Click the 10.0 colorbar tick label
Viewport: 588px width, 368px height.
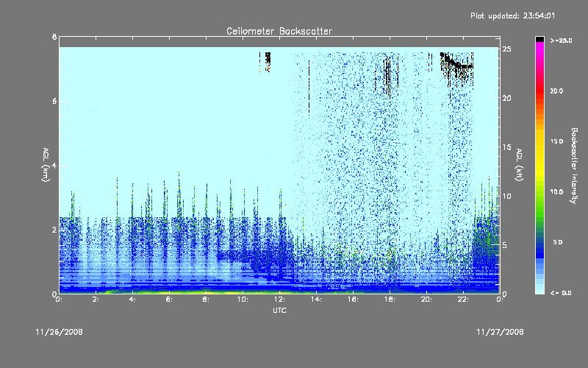coord(556,192)
